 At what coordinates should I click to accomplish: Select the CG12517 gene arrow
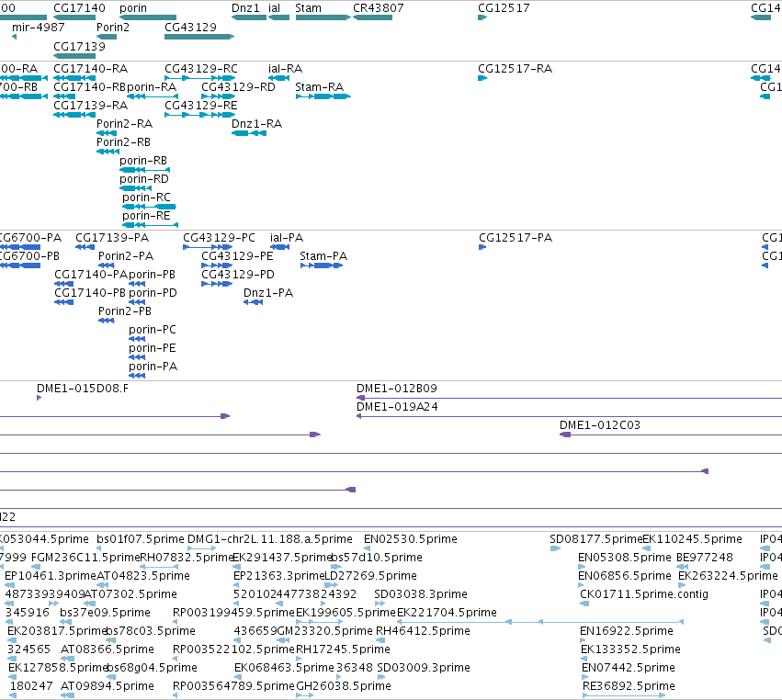[x=482, y=17]
